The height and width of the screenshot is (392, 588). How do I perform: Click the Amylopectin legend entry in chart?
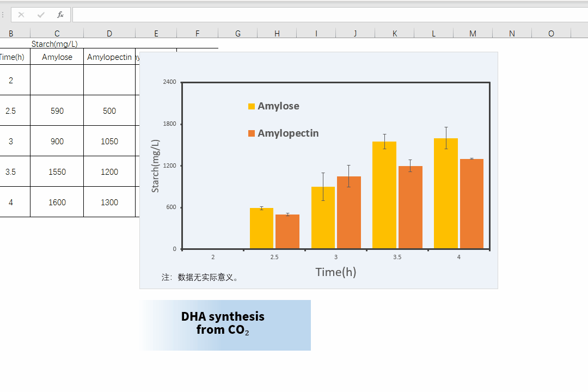click(284, 133)
